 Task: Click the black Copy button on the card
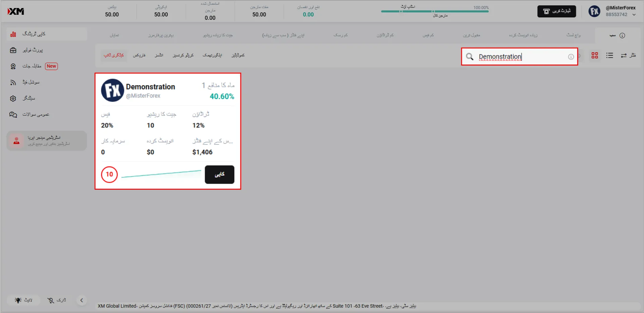click(219, 175)
